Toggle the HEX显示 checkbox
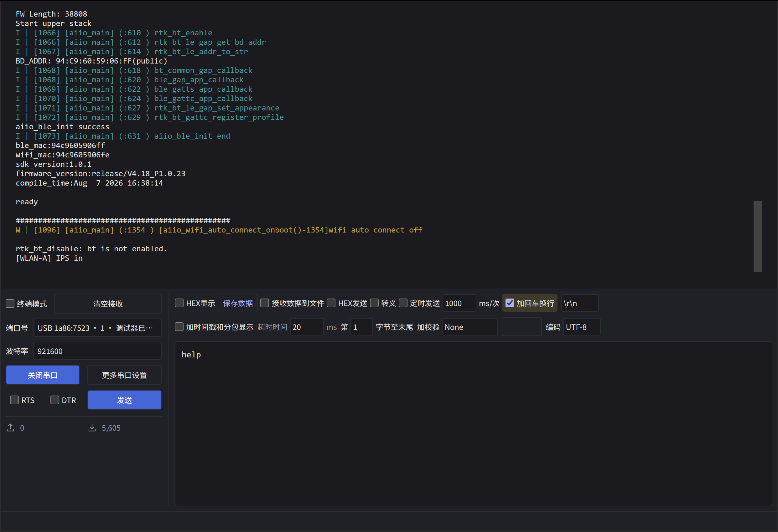778x532 pixels. click(x=179, y=303)
